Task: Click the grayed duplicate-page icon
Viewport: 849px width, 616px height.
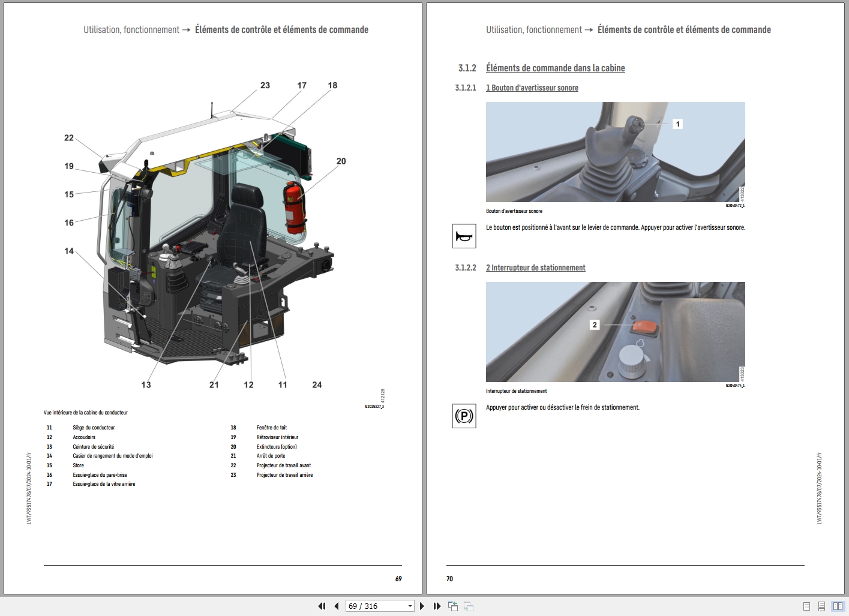Action: tap(469, 606)
